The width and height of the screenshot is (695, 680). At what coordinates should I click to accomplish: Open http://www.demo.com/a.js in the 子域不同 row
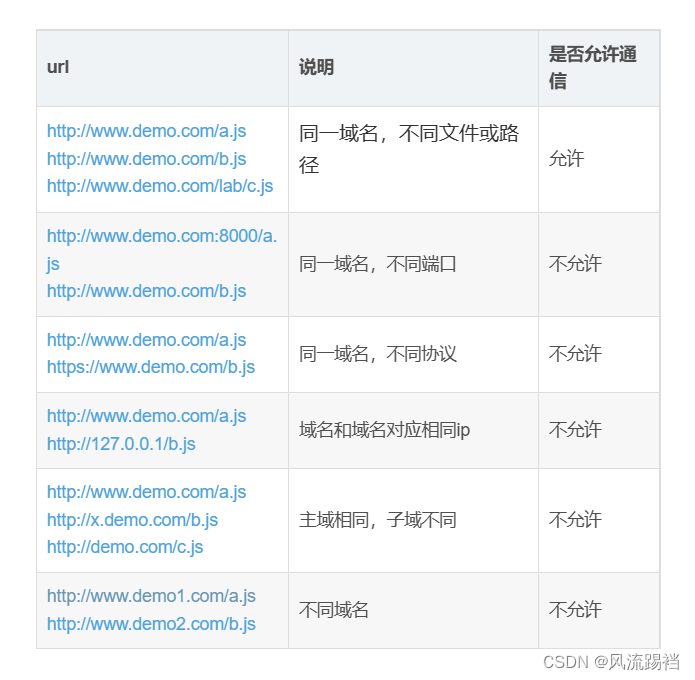point(146,492)
